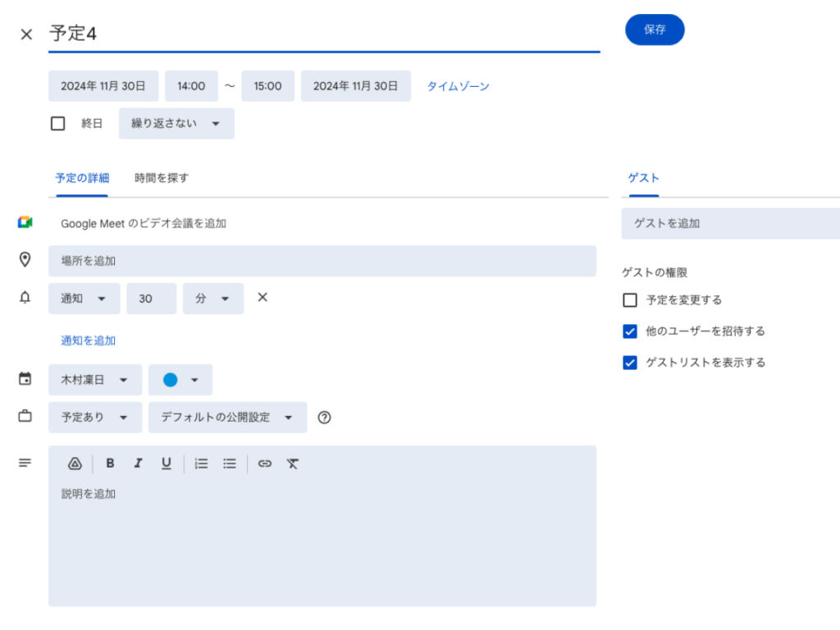Apply italic formatting in the description

pos(138,463)
